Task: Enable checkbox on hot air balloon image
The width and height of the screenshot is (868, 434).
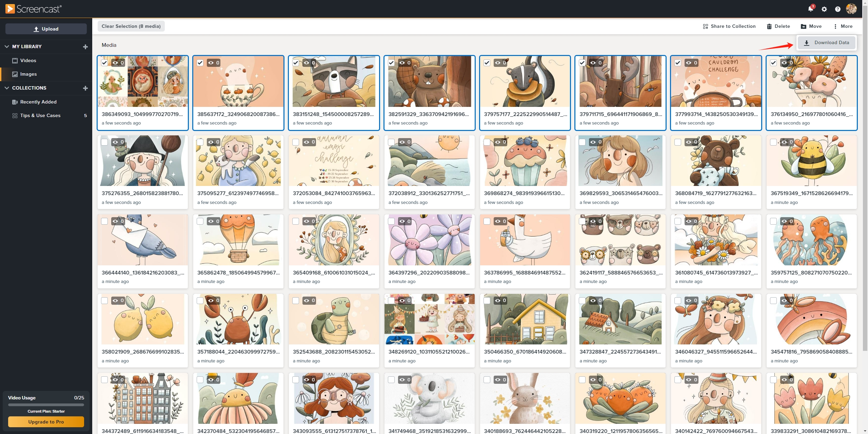Action: point(200,221)
